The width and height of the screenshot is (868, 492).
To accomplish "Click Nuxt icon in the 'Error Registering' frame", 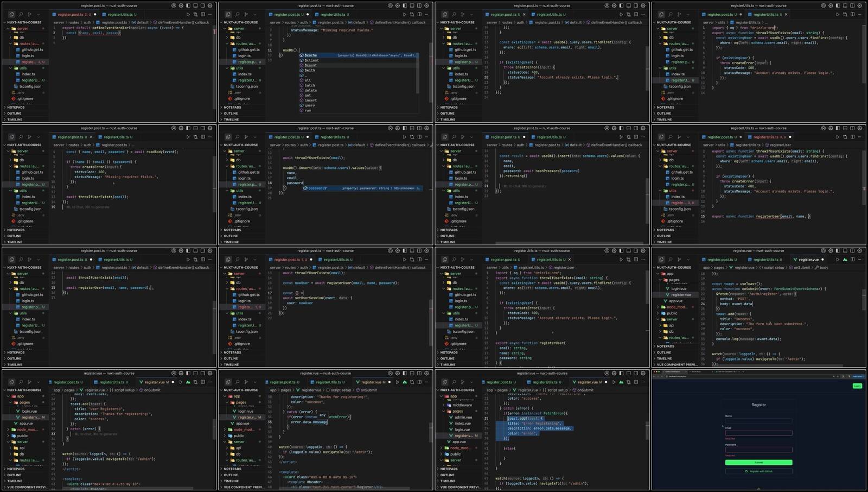I will (622, 382).
